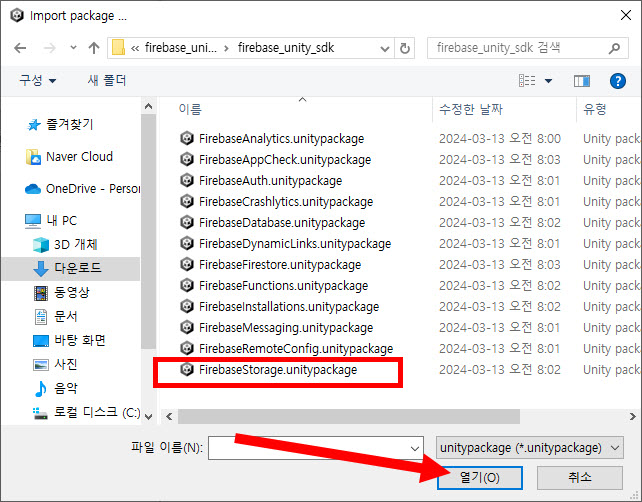Expand the file name history dropdown
The image size is (642, 502).
click(x=415, y=448)
